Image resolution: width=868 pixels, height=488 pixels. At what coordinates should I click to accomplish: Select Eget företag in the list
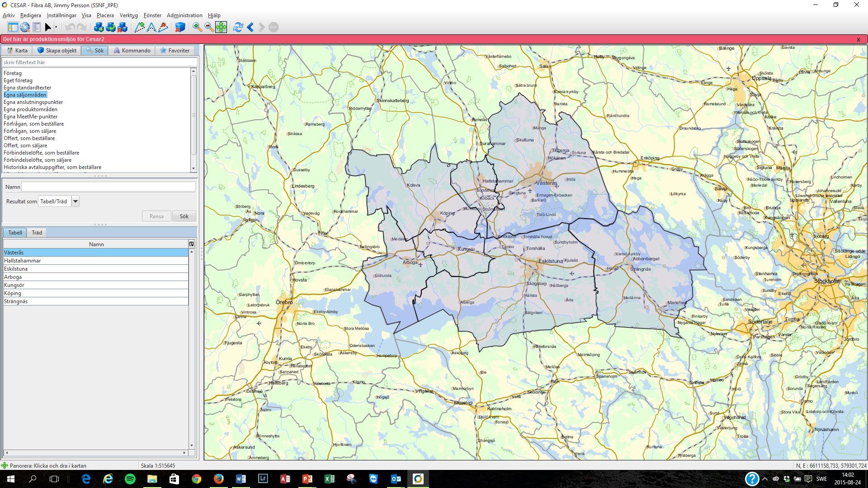[18, 80]
